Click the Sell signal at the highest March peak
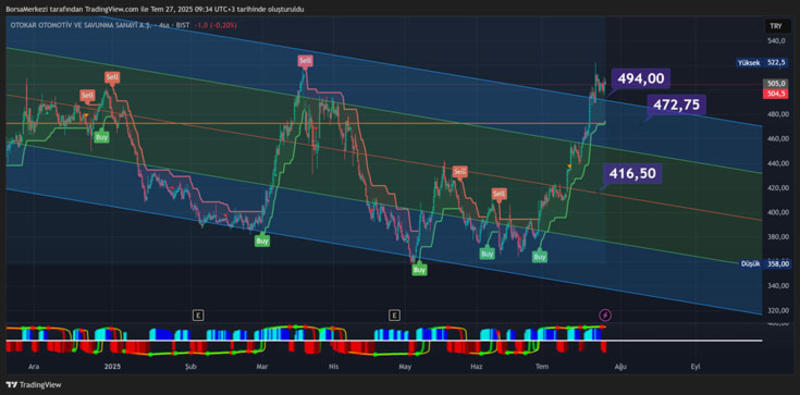Image resolution: width=800 pixels, height=395 pixels. (305, 61)
